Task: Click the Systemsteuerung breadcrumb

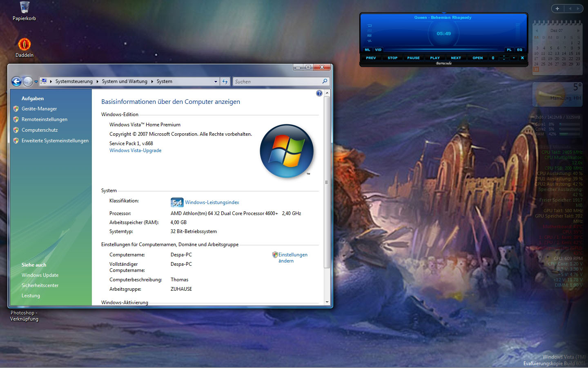Action: tap(74, 81)
